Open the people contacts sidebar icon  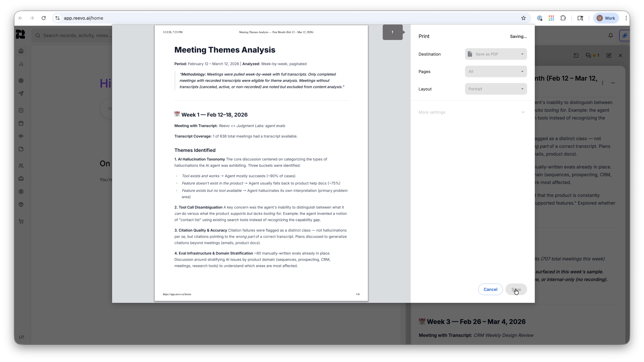pyautogui.click(x=21, y=166)
